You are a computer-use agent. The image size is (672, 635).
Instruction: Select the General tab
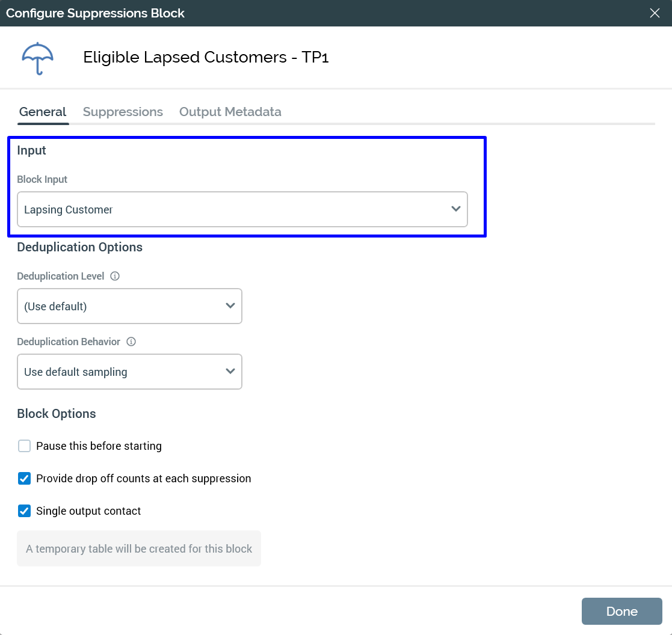pos(43,112)
